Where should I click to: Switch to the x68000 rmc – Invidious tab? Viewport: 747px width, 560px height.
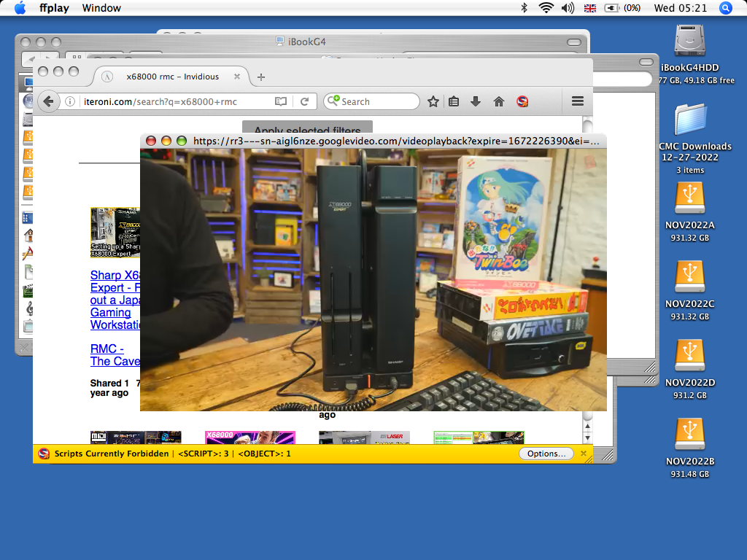pos(172,77)
